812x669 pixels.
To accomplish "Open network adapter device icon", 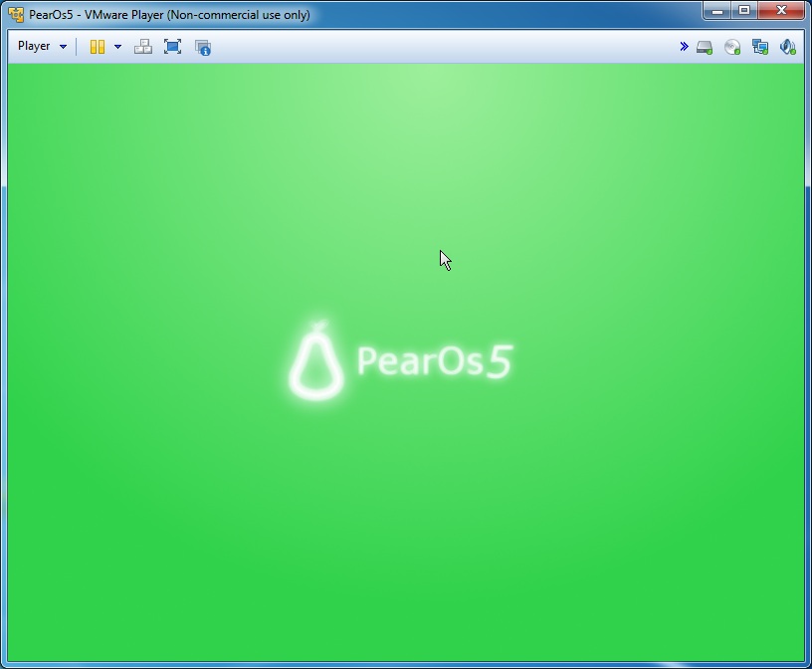I will (x=760, y=47).
